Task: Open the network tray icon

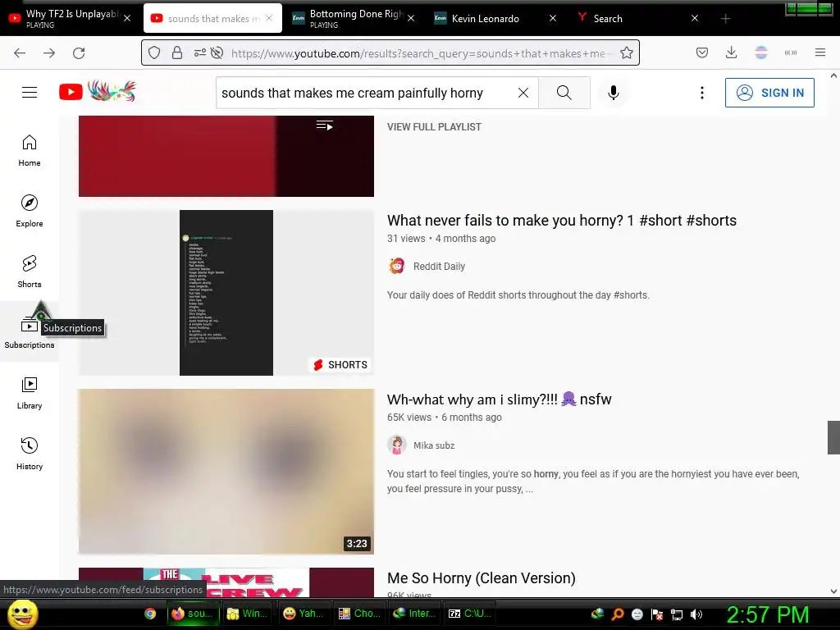Action: pyautogui.click(x=677, y=614)
